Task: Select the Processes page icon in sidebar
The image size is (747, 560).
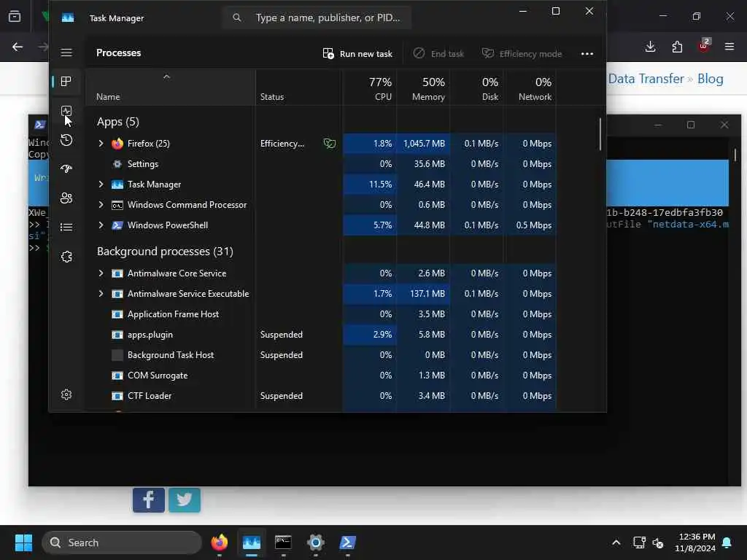Action: coord(66,82)
